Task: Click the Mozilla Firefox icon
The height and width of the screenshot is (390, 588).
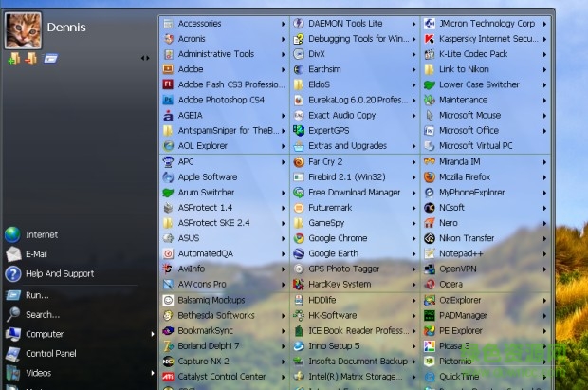Action: pos(429,176)
